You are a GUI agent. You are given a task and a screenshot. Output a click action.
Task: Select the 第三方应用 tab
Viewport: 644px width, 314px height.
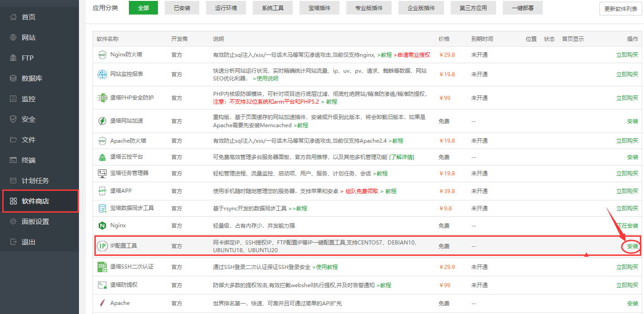473,8
